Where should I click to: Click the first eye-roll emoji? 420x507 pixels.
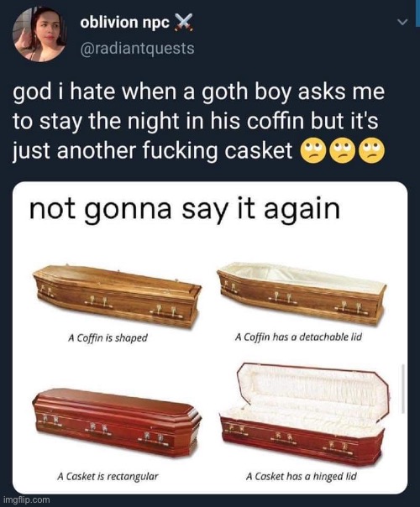[x=312, y=152]
